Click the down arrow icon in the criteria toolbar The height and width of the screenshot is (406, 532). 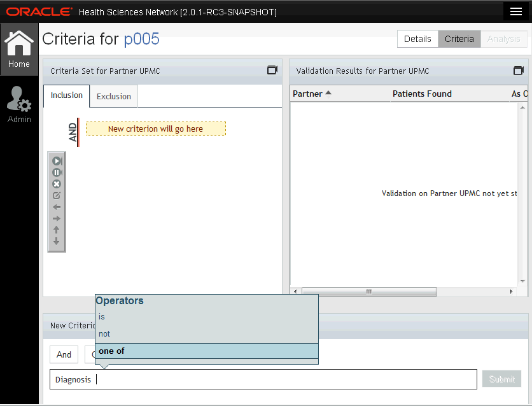57,241
